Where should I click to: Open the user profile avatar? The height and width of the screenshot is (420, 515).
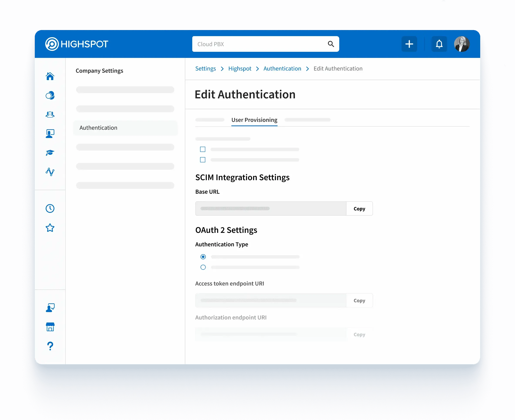point(461,44)
